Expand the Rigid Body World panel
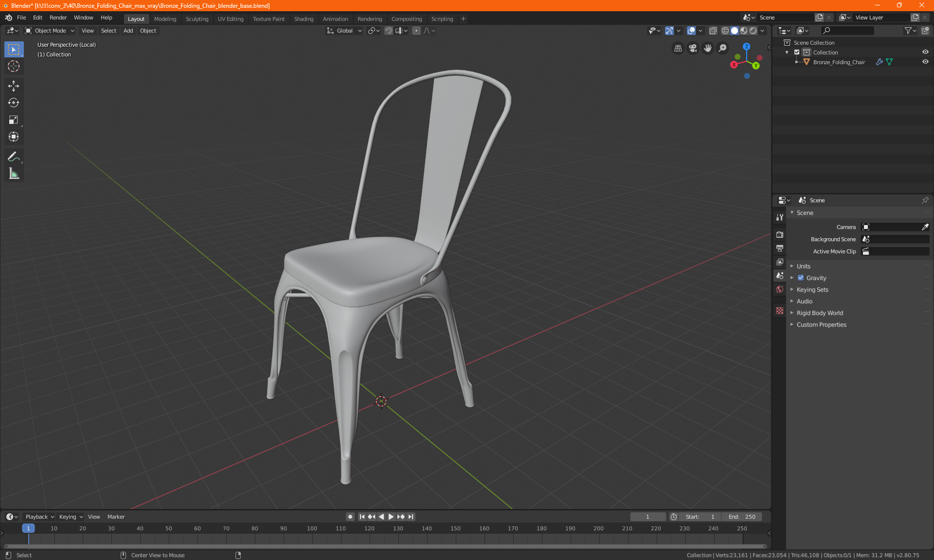 tap(820, 313)
